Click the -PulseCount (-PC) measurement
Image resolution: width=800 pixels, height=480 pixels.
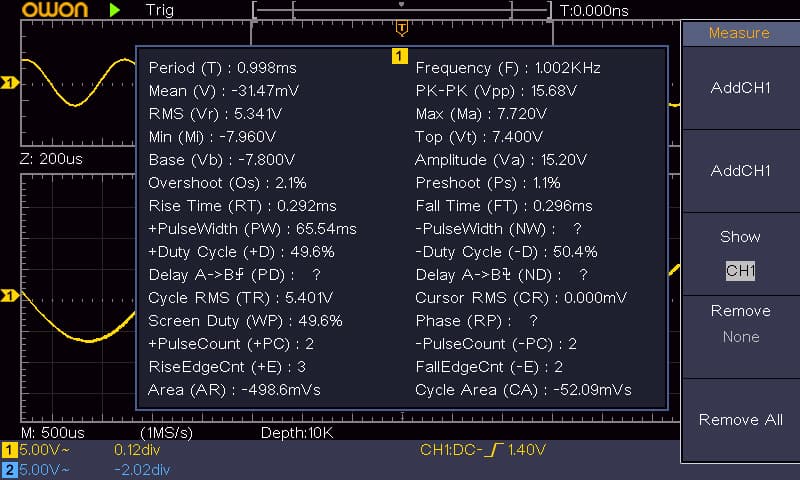496,343
